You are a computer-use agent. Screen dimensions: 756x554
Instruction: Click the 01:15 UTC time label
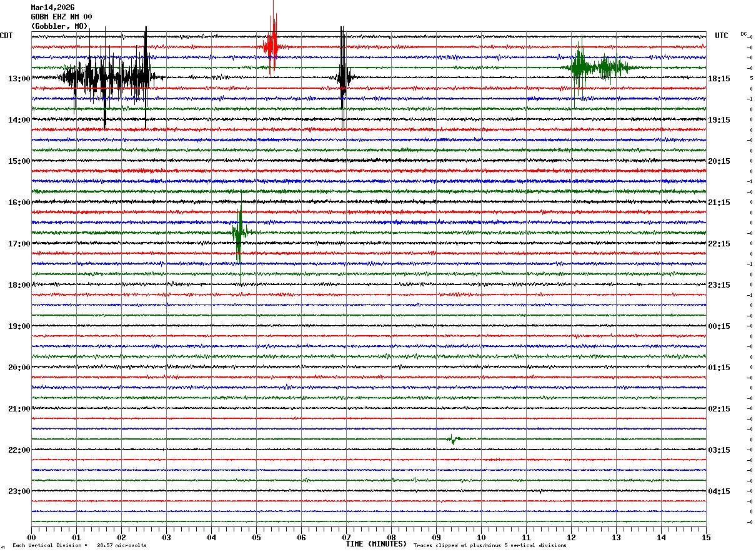pos(719,367)
